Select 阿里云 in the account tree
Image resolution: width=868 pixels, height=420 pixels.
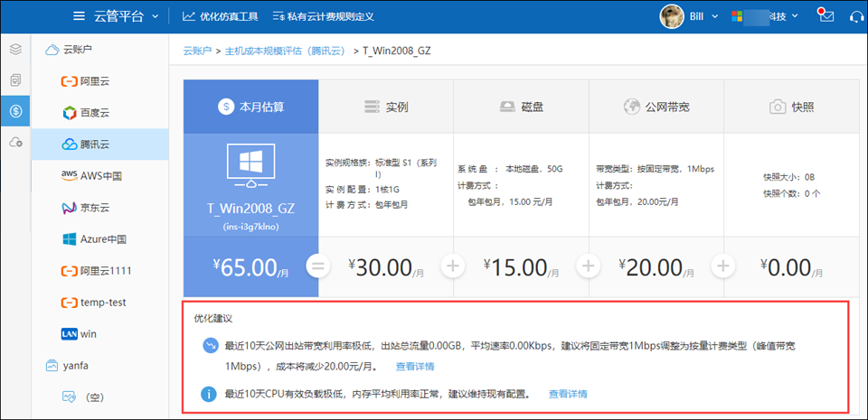96,81
